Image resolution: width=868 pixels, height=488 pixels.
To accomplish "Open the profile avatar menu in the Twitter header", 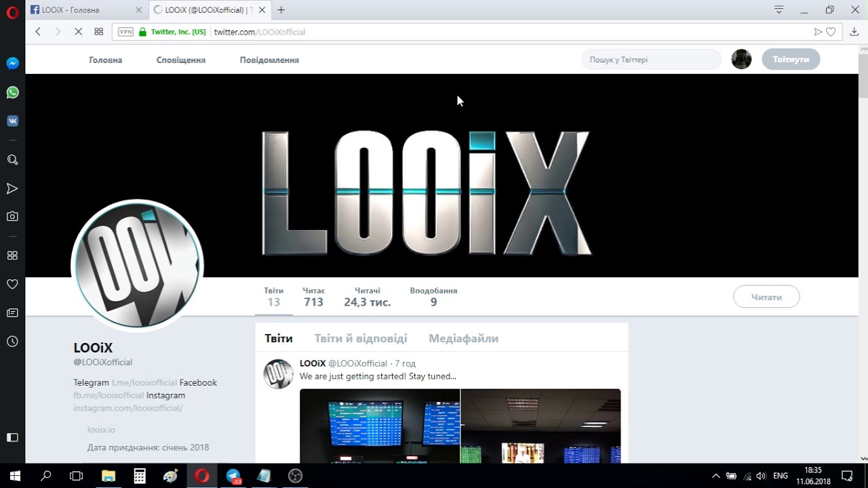I will pos(741,59).
